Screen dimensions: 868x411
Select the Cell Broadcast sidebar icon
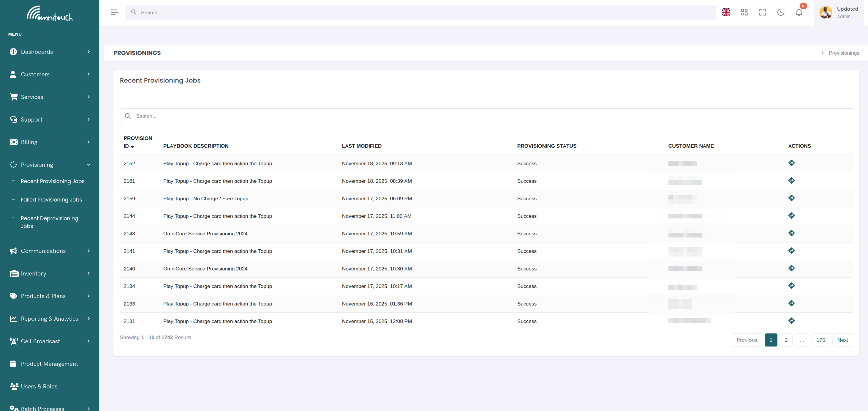click(13, 341)
